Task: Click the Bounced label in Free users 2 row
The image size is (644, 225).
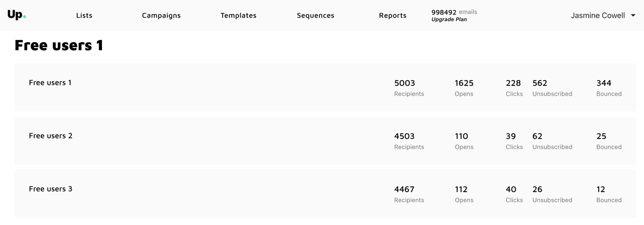Action: [x=609, y=147]
